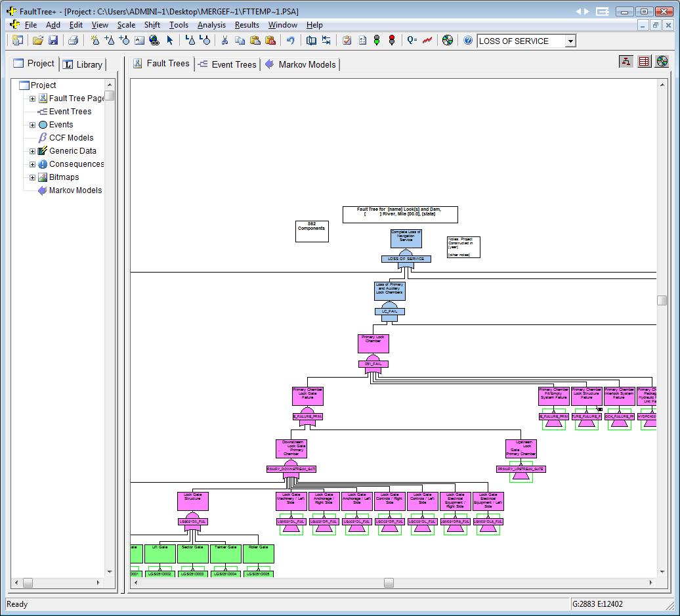Select the 882 Components label box
Image resolution: width=680 pixels, height=616 pixels.
[312, 231]
